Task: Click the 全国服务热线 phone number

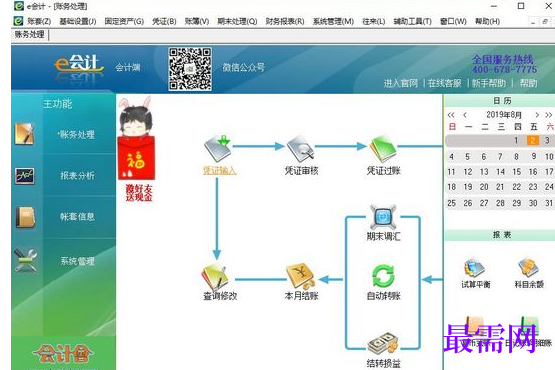Action: (x=504, y=69)
